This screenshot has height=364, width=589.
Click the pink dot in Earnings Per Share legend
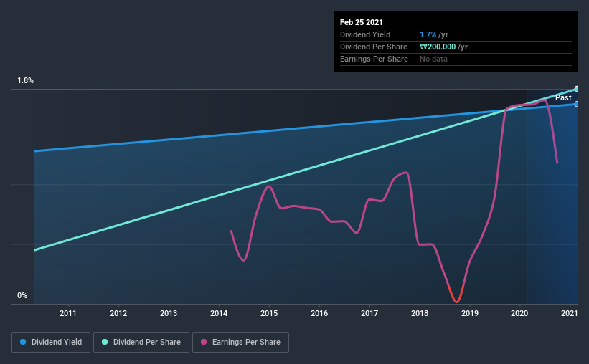pyautogui.click(x=204, y=343)
